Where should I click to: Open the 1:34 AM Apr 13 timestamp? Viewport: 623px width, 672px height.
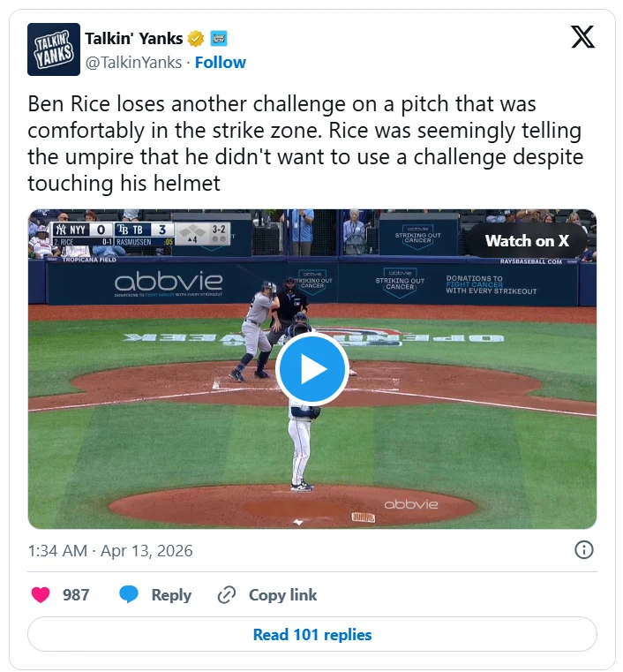(x=110, y=551)
